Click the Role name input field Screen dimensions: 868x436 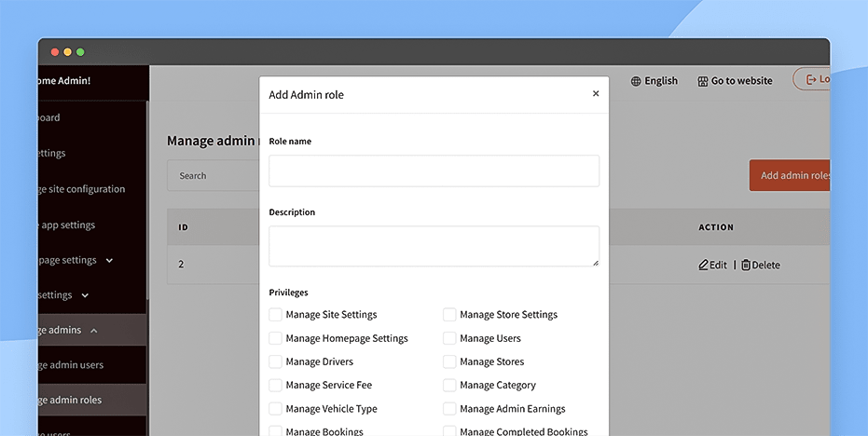[434, 170]
